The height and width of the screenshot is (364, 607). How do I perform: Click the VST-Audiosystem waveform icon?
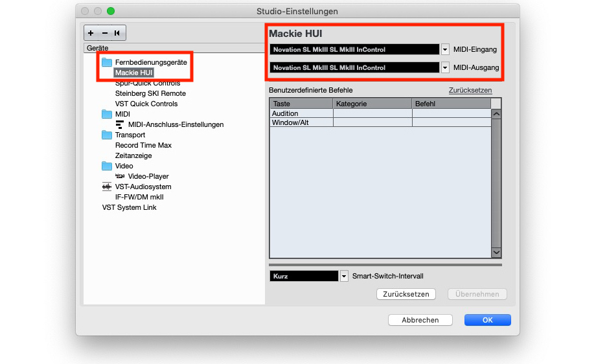click(106, 187)
